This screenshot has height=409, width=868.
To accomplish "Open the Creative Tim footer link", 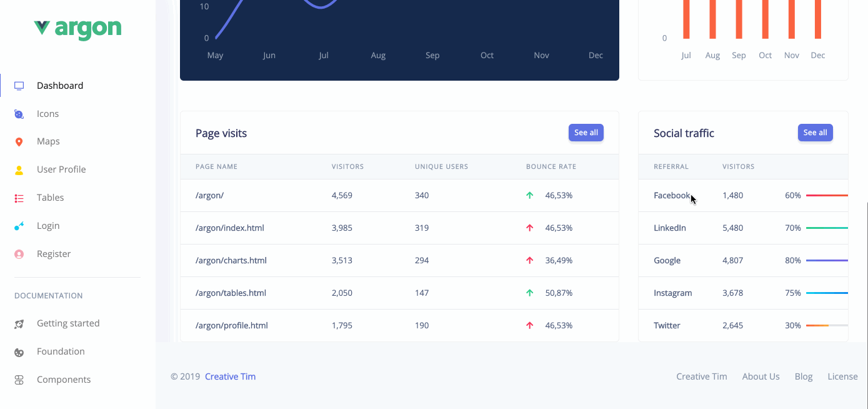I will [x=230, y=376].
